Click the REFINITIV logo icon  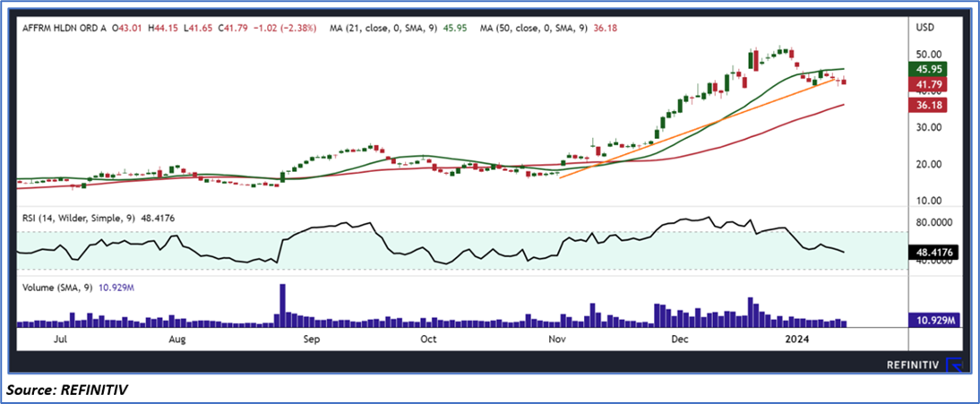(954, 365)
